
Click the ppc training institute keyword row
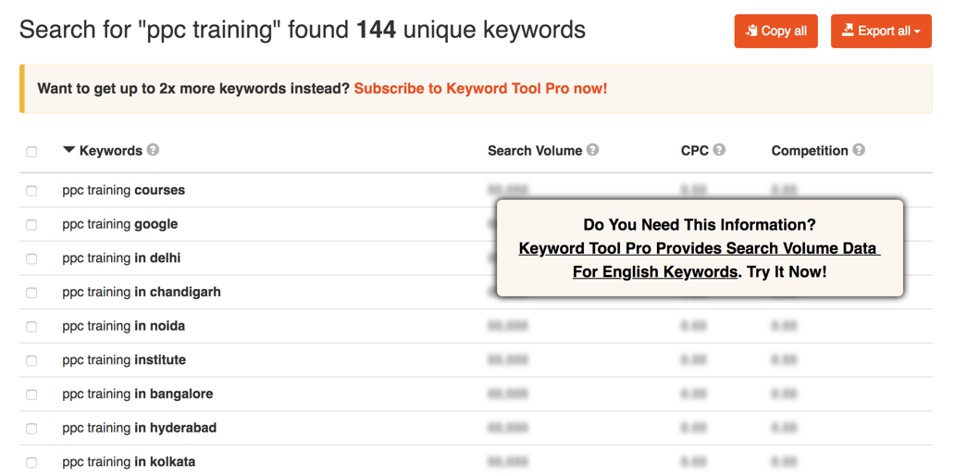[x=476, y=360]
